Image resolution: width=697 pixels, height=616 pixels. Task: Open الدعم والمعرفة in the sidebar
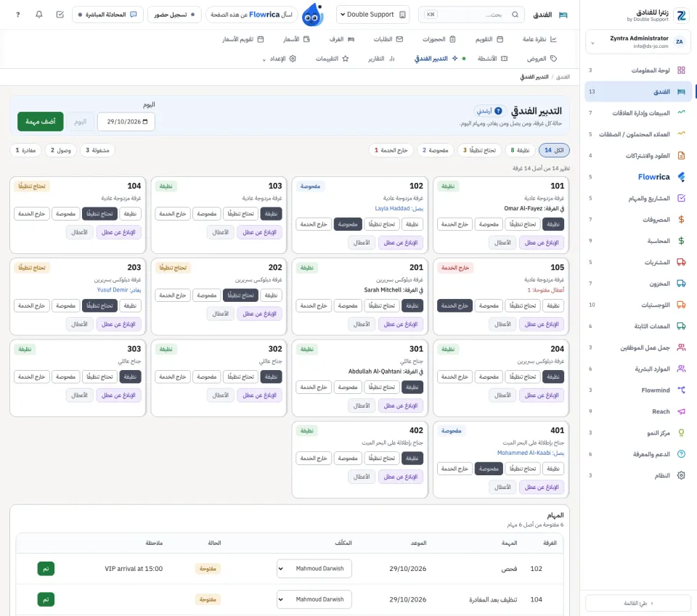coord(638,454)
